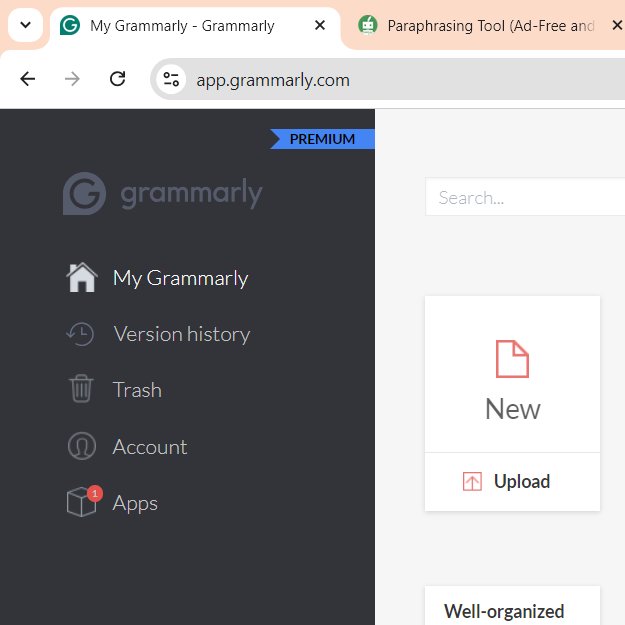The height and width of the screenshot is (625, 625).
Task: Click the Upload arrow icon
Action: point(472,481)
